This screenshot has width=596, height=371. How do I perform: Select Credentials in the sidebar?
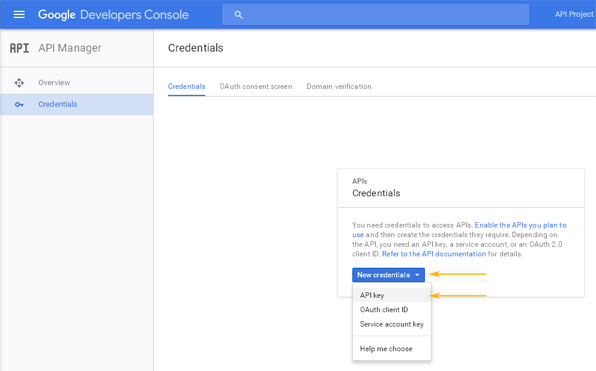(x=77, y=105)
